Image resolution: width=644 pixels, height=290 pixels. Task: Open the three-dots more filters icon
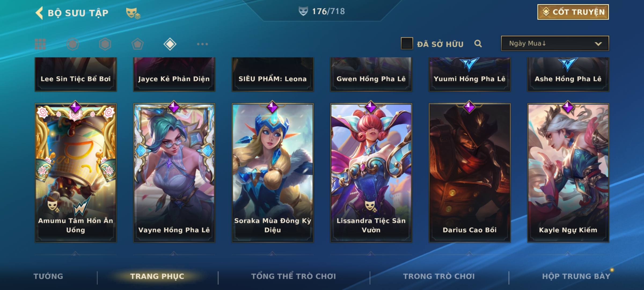pyautogui.click(x=202, y=44)
